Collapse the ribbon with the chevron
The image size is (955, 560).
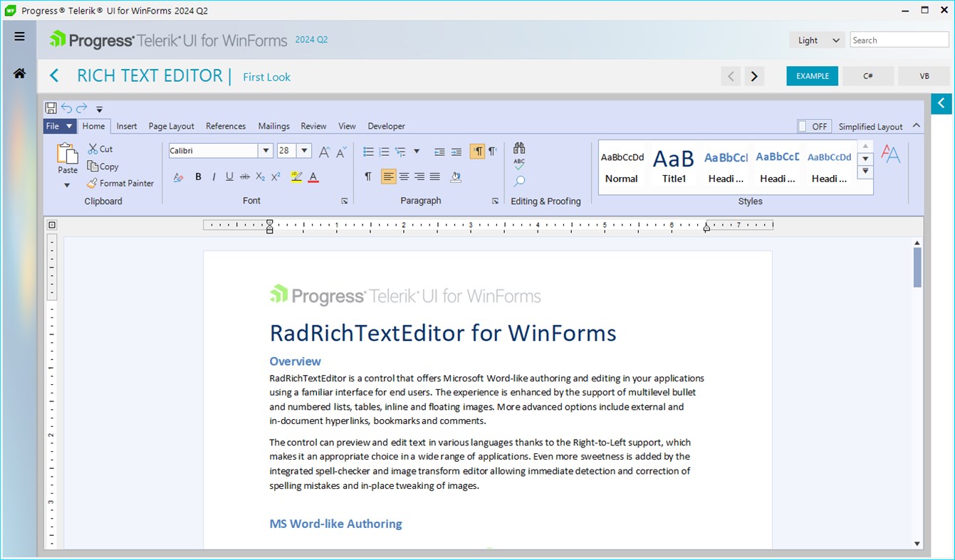(917, 125)
